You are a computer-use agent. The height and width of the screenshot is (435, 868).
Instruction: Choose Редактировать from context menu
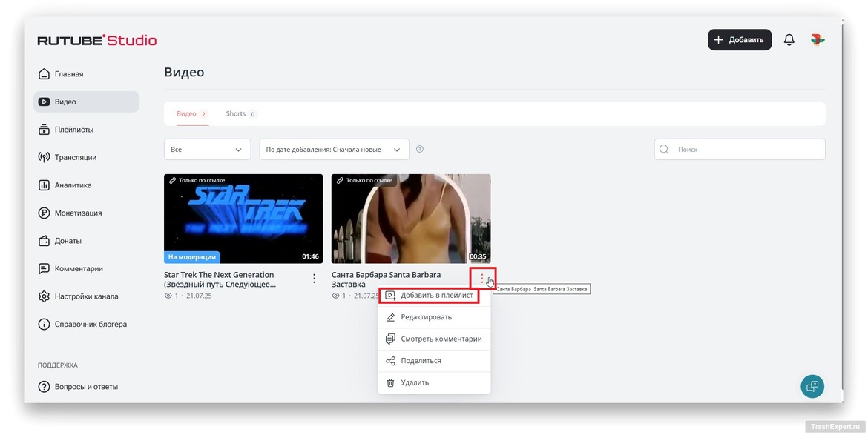point(426,317)
